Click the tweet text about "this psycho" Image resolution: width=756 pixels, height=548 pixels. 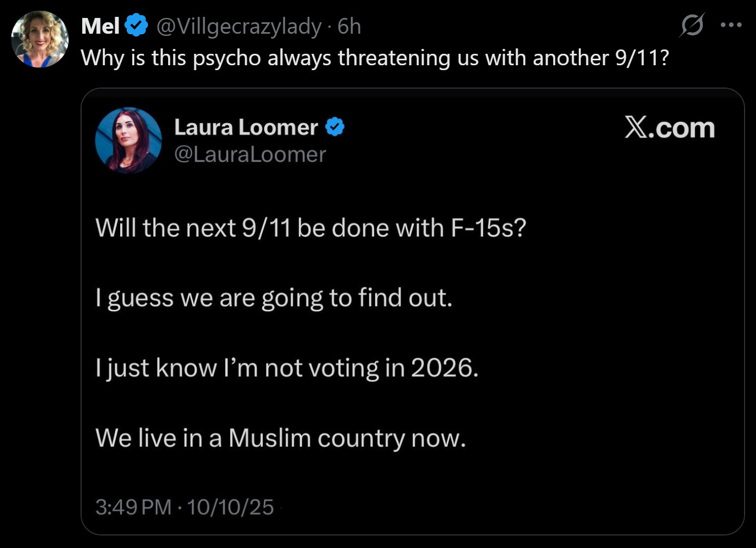tap(374, 58)
